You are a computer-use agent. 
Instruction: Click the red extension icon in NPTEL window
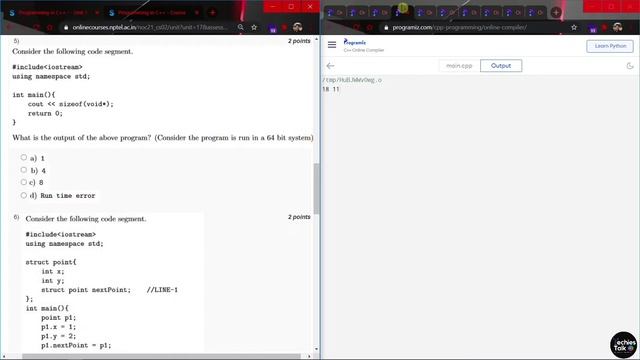tap(284, 27)
